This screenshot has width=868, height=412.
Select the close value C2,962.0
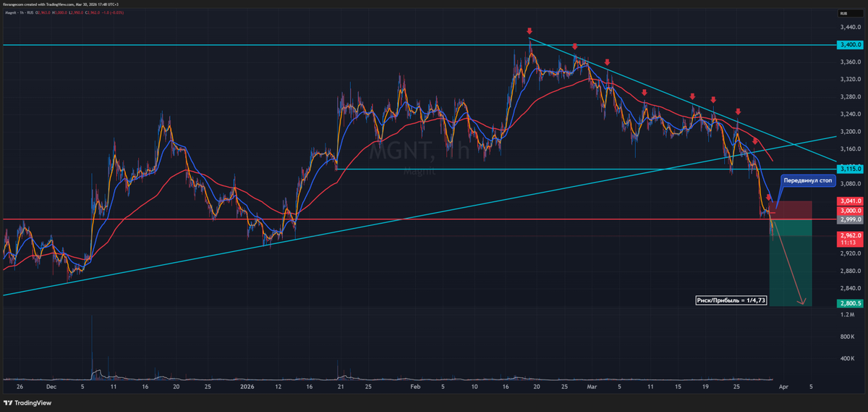pyautogui.click(x=93, y=13)
